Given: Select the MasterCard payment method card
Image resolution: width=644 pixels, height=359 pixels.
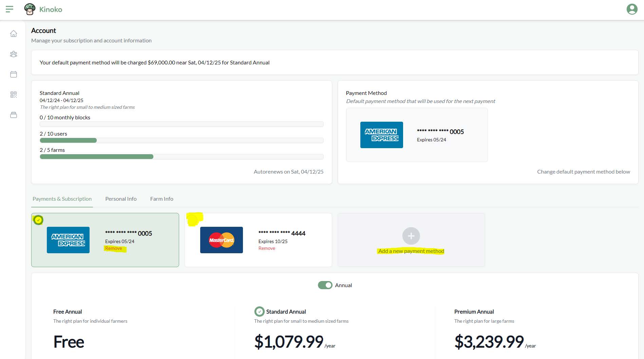Looking at the screenshot, I should click(258, 240).
